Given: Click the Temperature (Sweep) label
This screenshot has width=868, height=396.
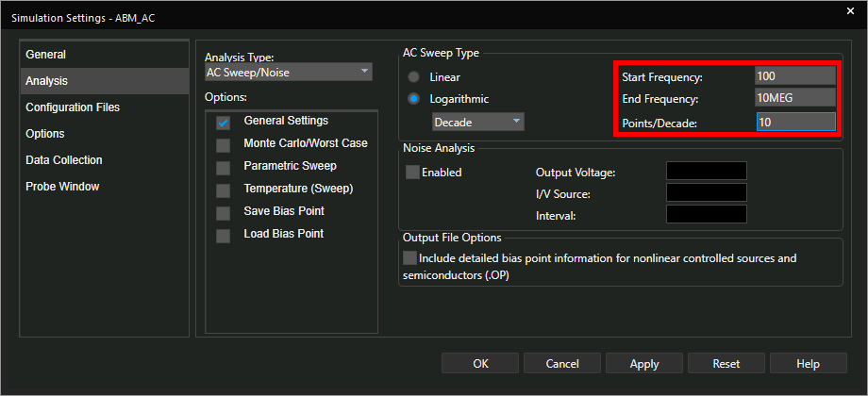Looking at the screenshot, I should coord(298,189).
